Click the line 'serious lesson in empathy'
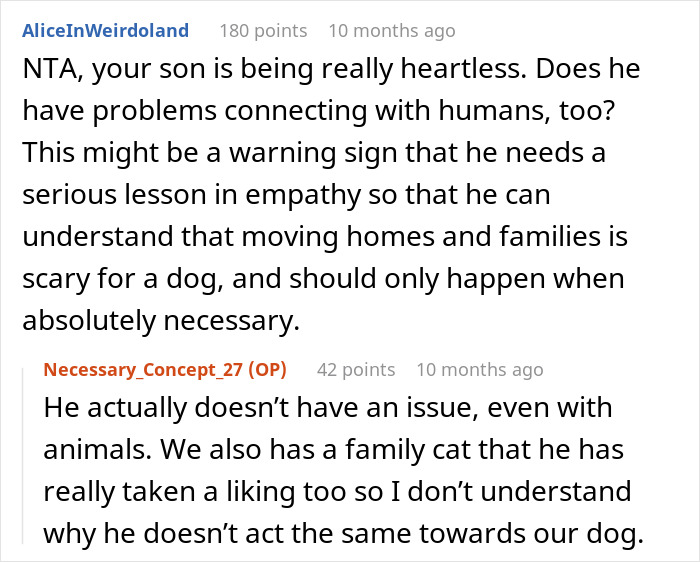 [x=286, y=195]
